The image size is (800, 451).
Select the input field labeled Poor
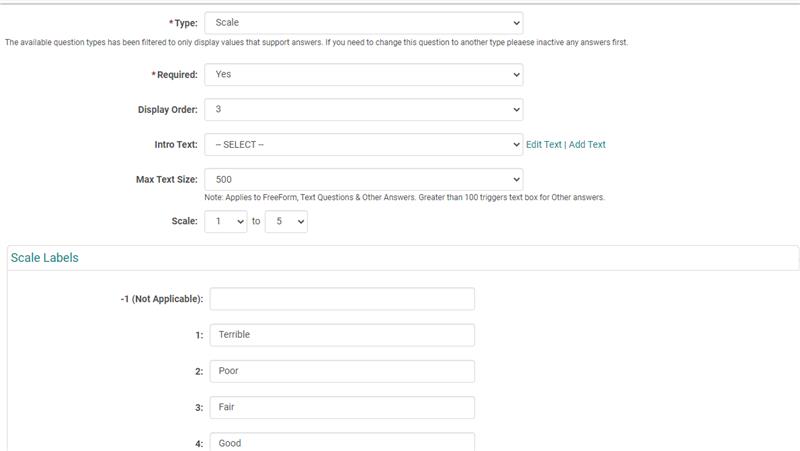(342, 371)
